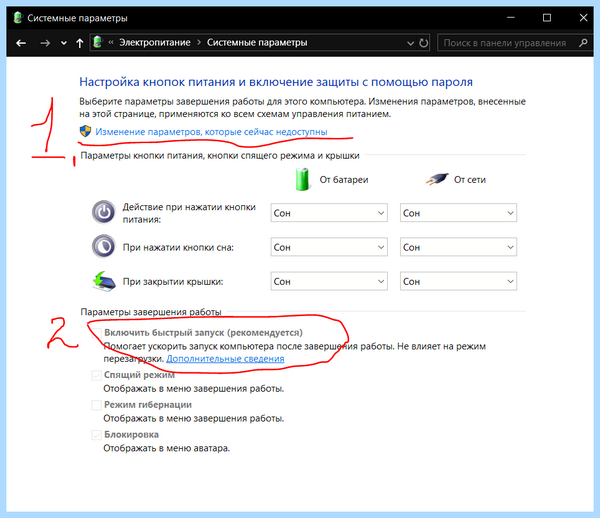The image size is (600, 518).
Task: Refresh the page with the refresh icon
Action: [x=423, y=43]
